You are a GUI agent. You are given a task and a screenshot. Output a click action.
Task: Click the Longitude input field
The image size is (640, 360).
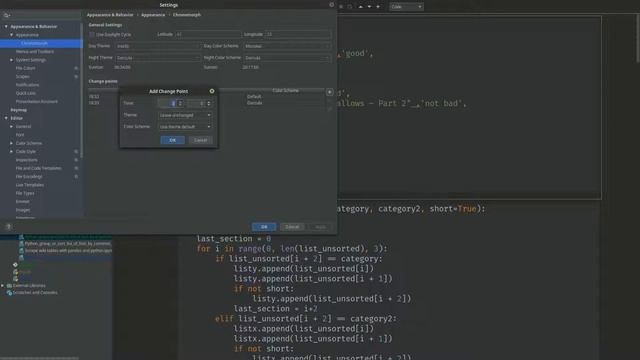tap(298, 34)
